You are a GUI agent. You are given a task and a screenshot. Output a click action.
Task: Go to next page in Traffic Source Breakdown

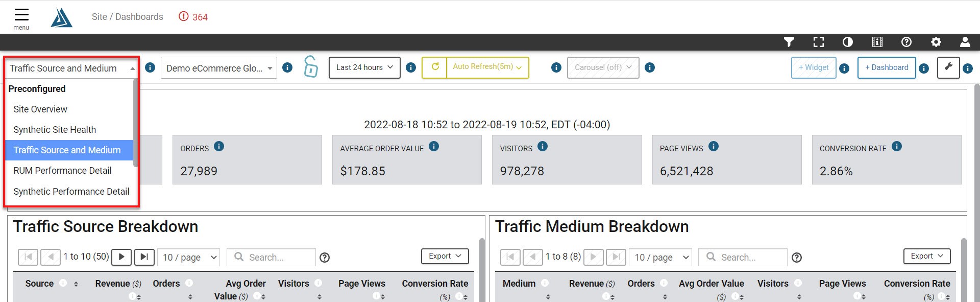click(121, 257)
